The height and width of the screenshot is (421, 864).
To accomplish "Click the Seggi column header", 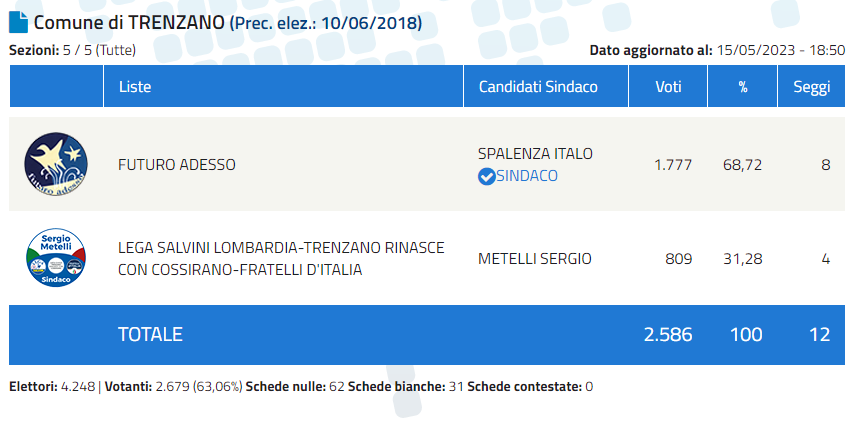I will coord(812,87).
